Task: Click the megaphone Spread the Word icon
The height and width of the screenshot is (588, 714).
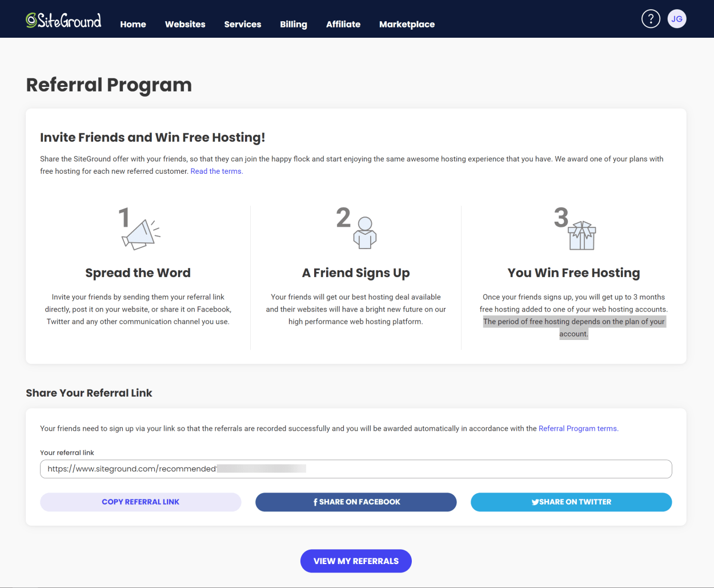Action: tap(141, 234)
